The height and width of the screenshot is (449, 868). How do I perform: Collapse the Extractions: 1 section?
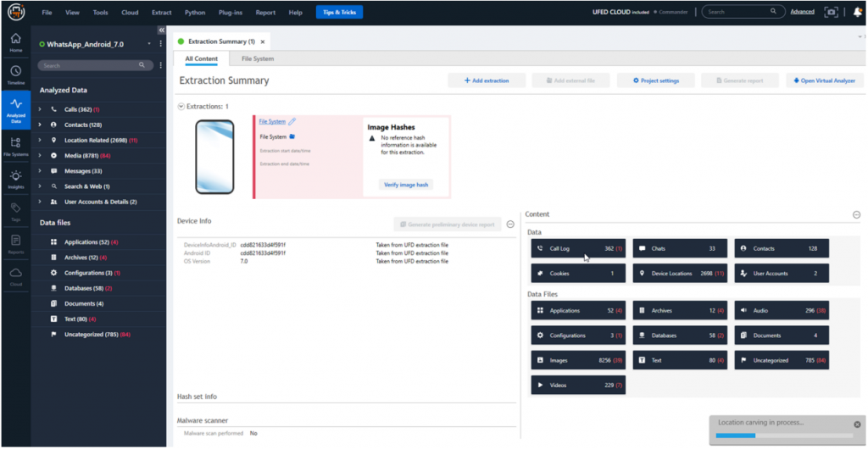(181, 106)
